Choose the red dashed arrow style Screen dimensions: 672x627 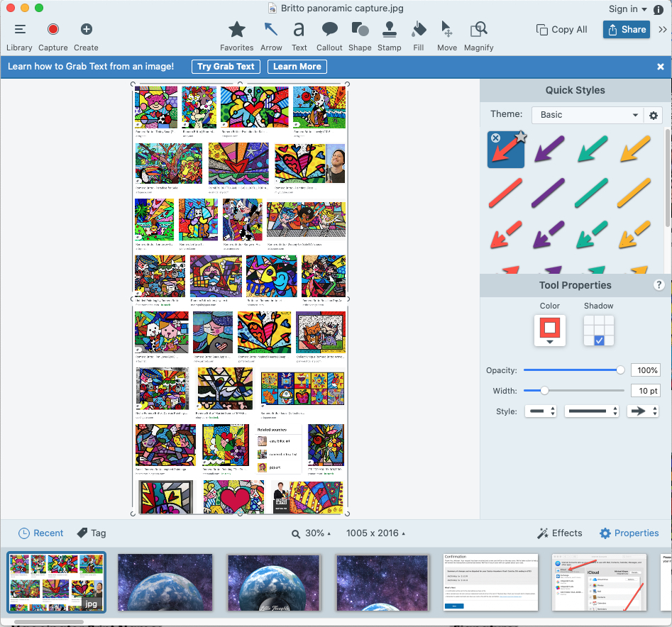[x=506, y=235]
